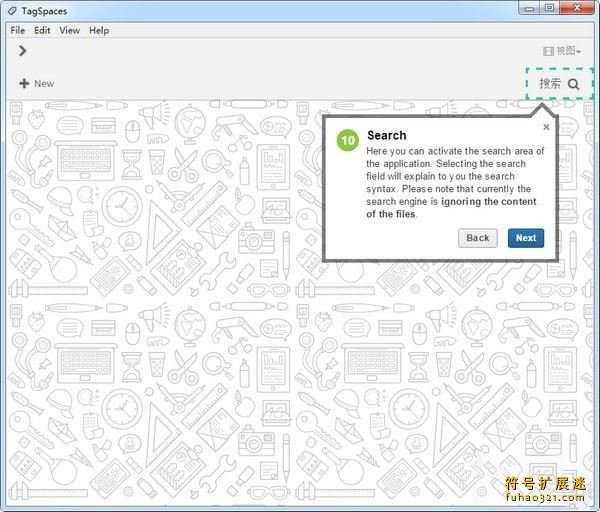
Task: Minimize the TagSpaces window
Action: 529,8
